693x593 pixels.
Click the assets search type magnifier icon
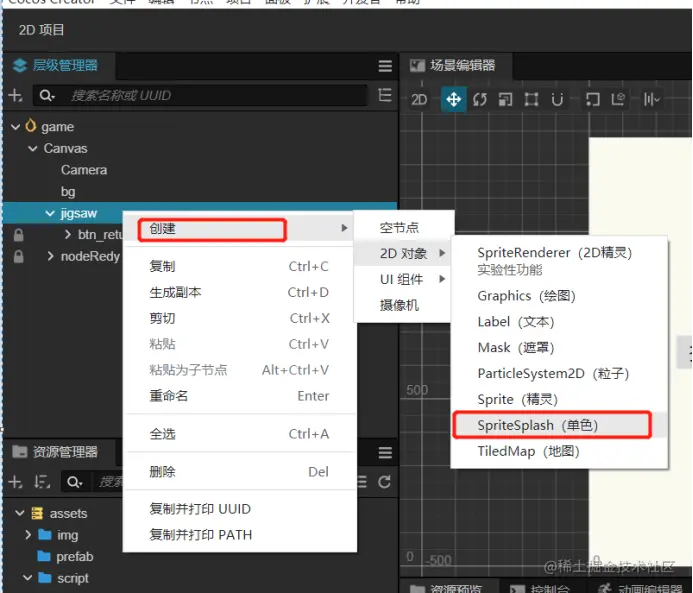coord(74,482)
